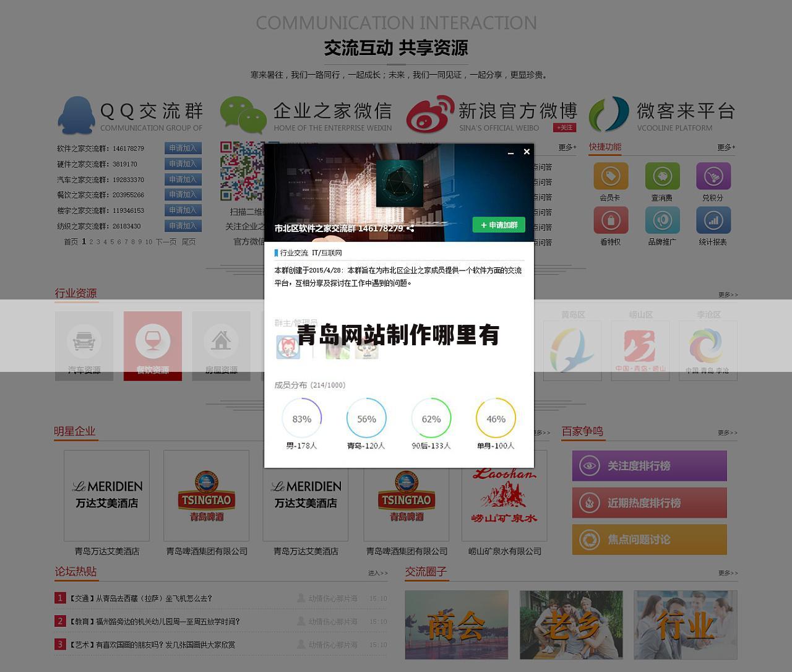Viewport: 792px width, 672px height.
Task: Select the 微客来平台 logo icon
Action: point(609,114)
